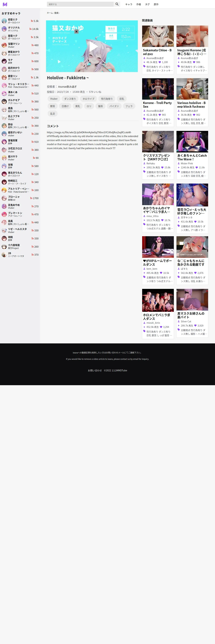Close the overlay with the small X on the video
The image size is (215, 644).
(x=76, y=31)
